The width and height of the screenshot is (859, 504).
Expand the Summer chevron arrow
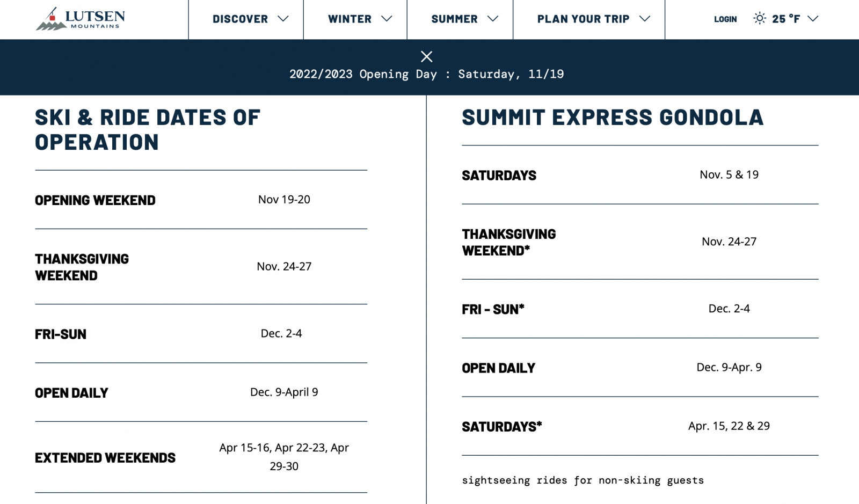tap(493, 19)
